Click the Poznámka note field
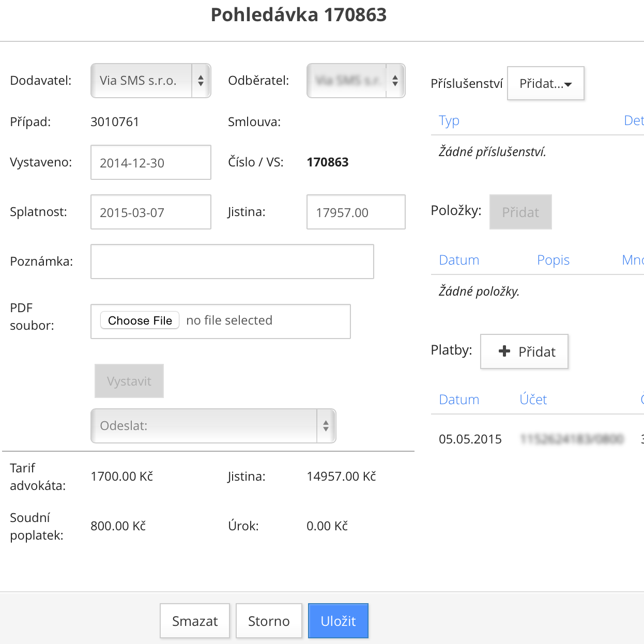Screen dimensions: 644x644 [232, 262]
